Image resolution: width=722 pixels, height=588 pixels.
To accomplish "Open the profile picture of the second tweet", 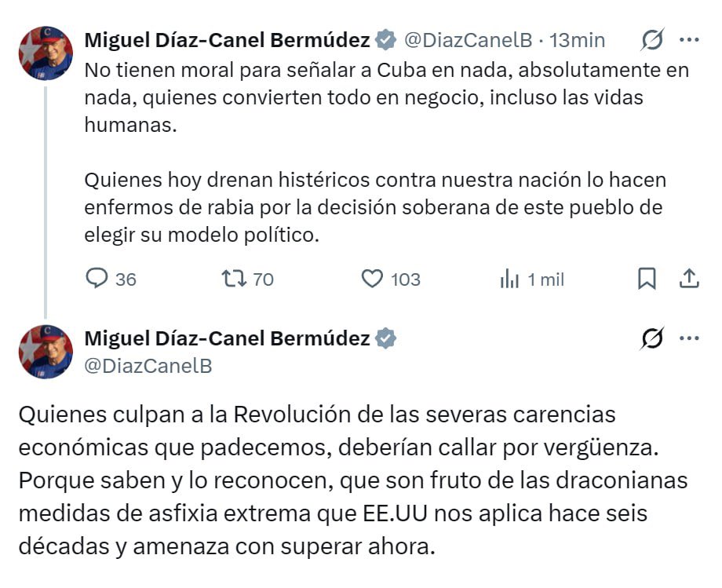I will coord(46,352).
